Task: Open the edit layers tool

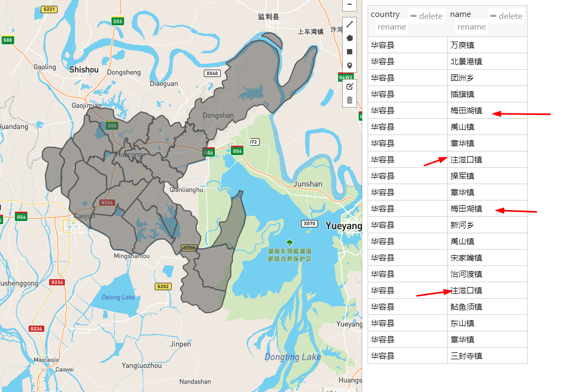Action: pos(349,87)
